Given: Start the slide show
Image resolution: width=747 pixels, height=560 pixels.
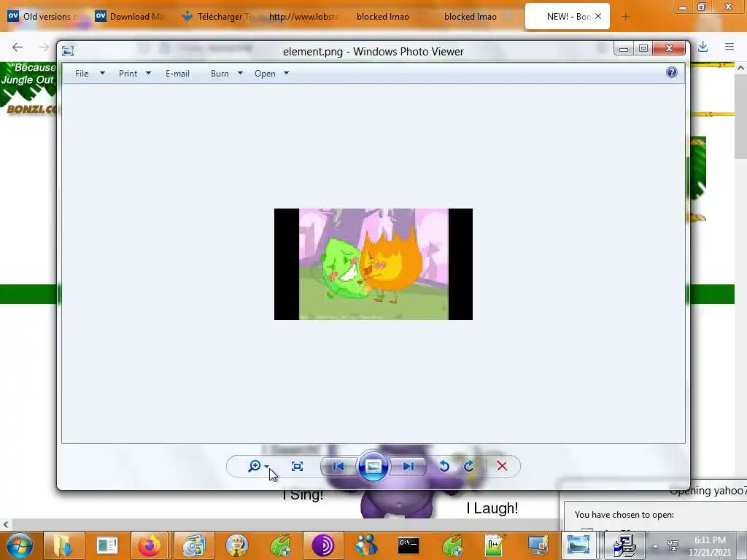Looking at the screenshot, I should click(x=373, y=466).
